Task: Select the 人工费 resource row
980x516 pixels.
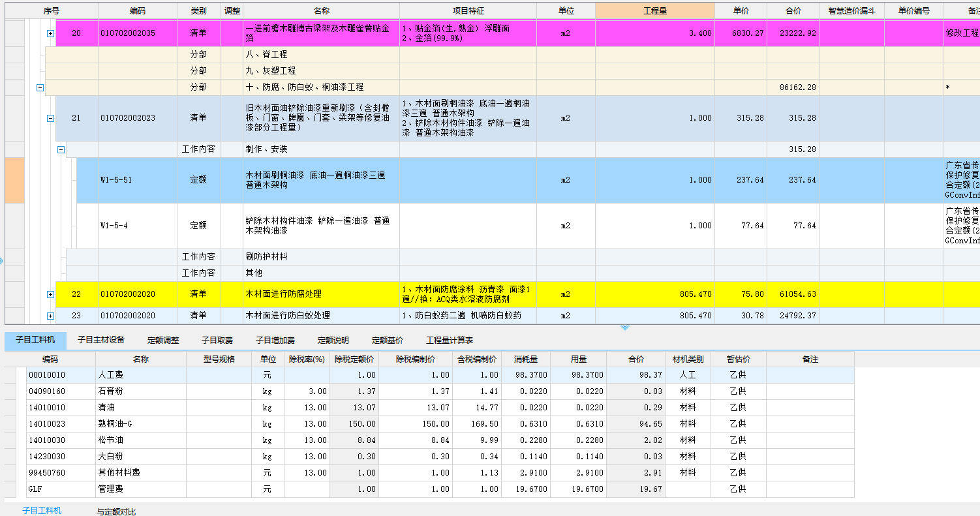Action: click(x=440, y=375)
